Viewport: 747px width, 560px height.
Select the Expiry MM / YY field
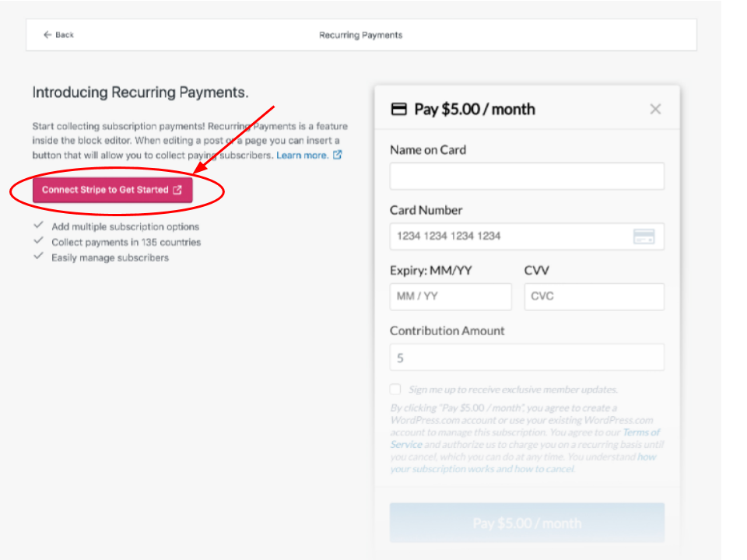[x=451, y=296]
